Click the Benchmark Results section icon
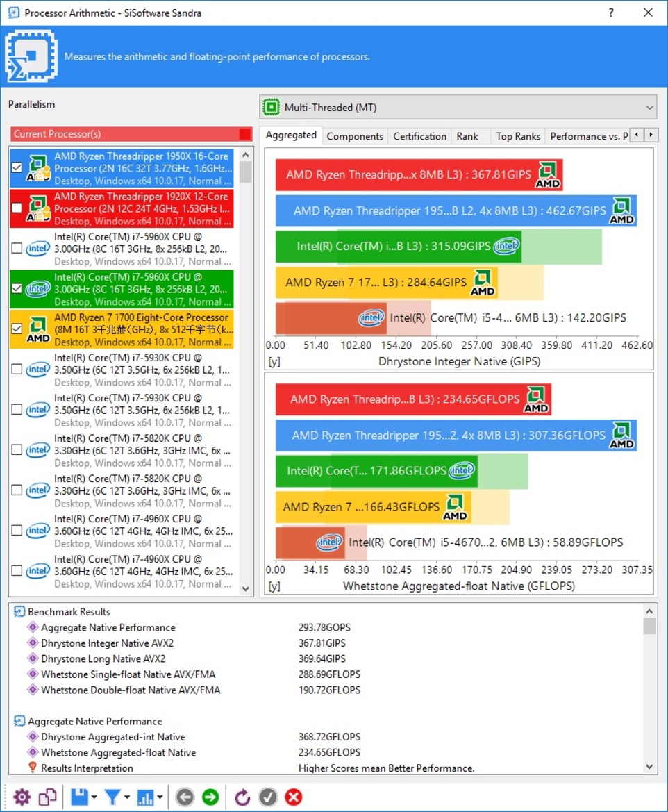The image size is (668, 812). pos(19,611)
